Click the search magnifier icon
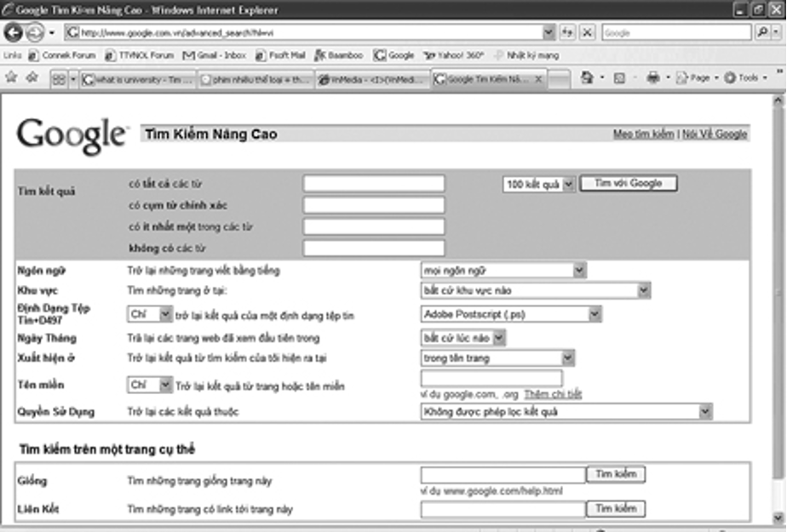This screenshot has width=787, height=532. pyautogui.click(x=763, y=32)
